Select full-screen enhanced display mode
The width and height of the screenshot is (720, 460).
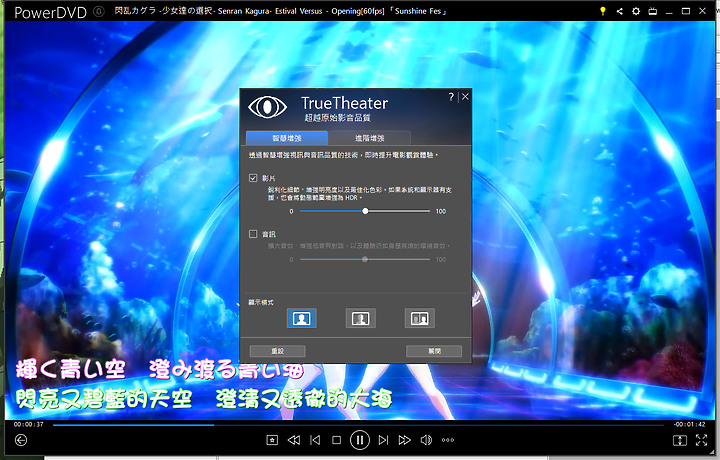tap(302, 318)
